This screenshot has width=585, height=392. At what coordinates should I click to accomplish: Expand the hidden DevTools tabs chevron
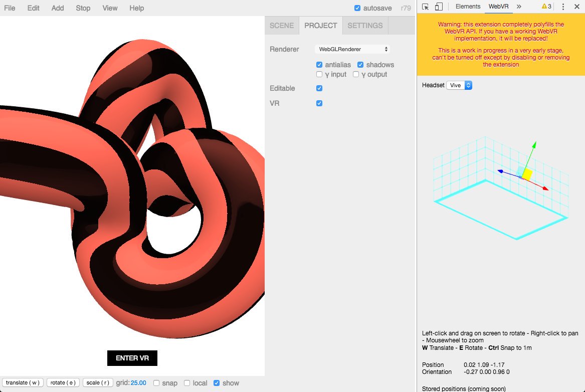pos(519,6)
